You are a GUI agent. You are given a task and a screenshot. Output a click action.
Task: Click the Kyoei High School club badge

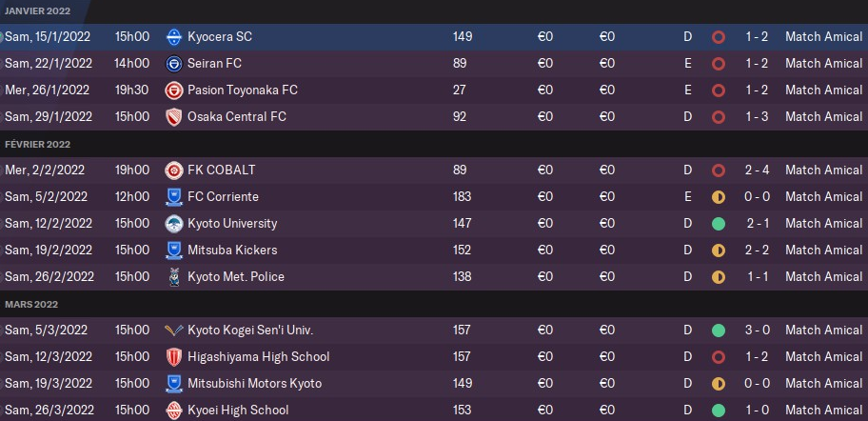coord(173,411)
